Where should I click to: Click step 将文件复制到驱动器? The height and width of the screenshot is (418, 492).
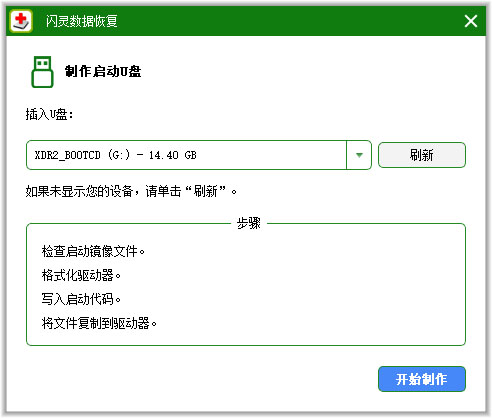tap(99, 323)
